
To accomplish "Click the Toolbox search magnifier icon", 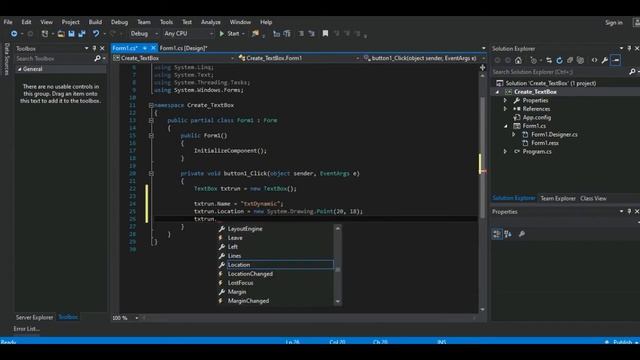I will click(x=97, y=59).
